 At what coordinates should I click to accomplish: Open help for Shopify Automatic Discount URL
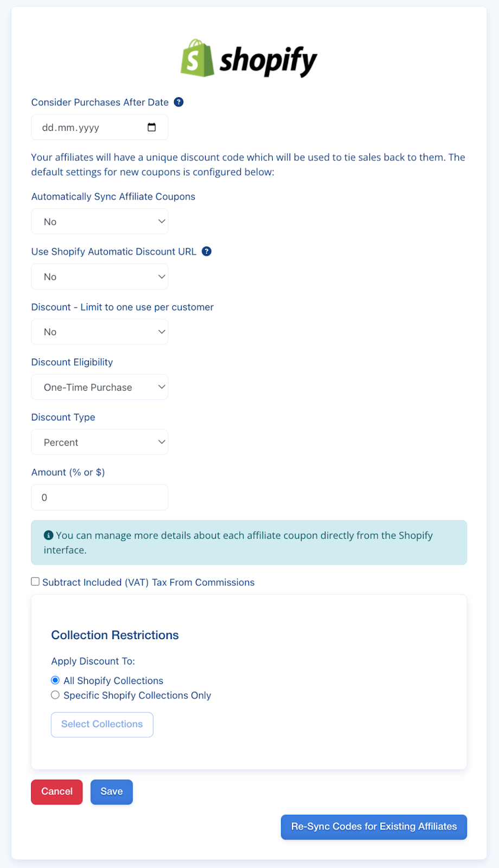coord(206,251)
